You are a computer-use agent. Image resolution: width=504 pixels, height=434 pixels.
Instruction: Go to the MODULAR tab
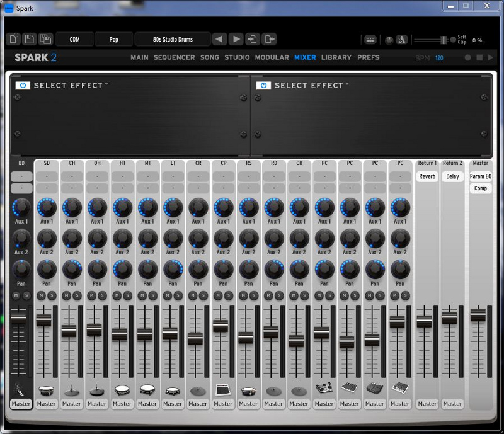[x=272, y=57]
